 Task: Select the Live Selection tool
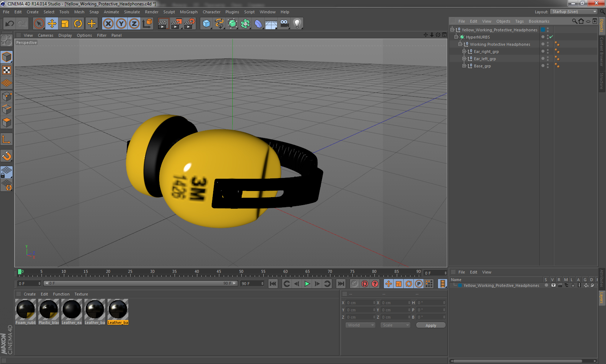(x=39, y=24)
